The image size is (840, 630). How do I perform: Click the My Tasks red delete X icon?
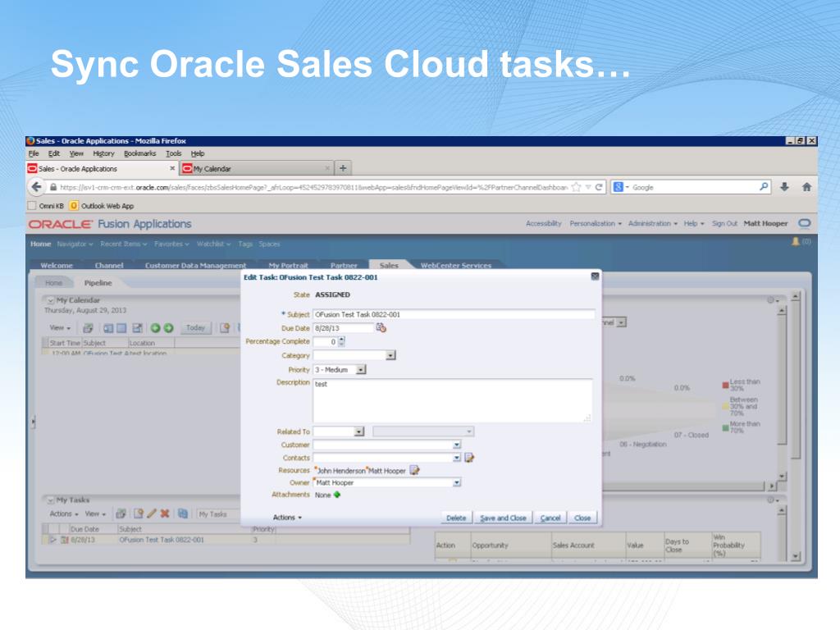coord(165,514)
